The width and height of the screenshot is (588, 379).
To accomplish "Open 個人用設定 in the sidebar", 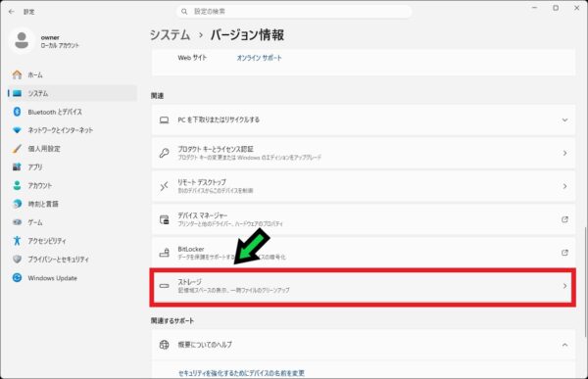I will pos(73,149).
